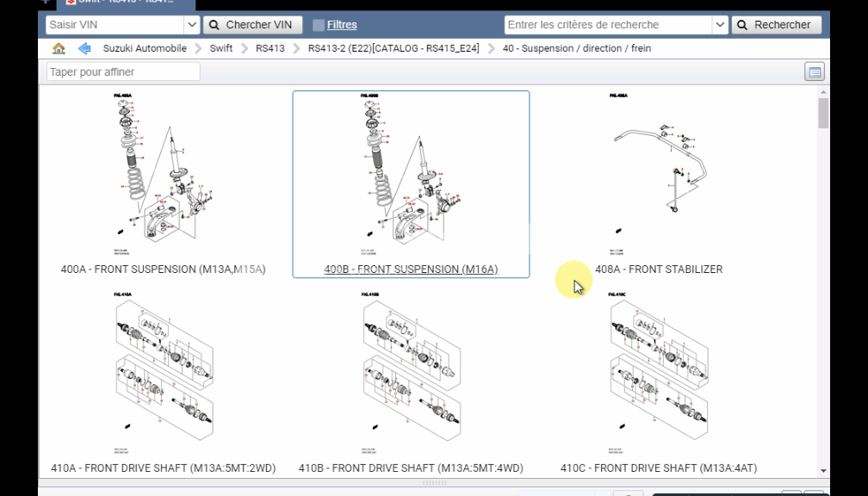868x496 pixels.
Task: Enable the Filtres checkbox
Action: (x=319, y=25)
